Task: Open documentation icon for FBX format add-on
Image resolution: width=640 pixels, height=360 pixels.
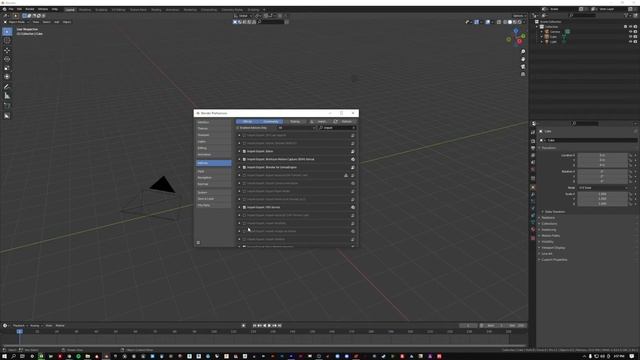Action: pyautogui.click(x=353, y=207)
